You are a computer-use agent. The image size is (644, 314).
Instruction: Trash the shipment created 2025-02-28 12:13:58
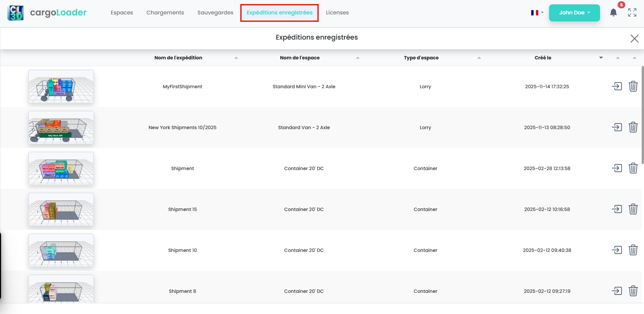tap(633, 168)
